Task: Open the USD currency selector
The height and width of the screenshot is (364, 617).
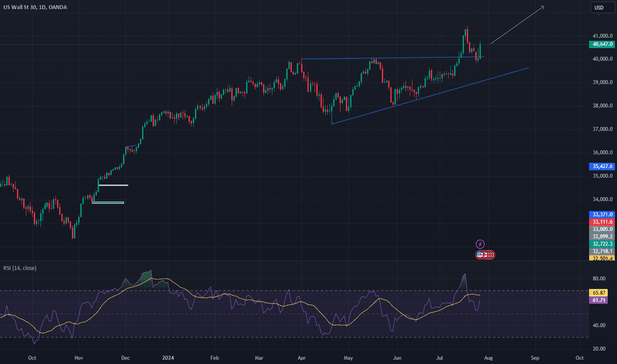Action: point(602,7)
